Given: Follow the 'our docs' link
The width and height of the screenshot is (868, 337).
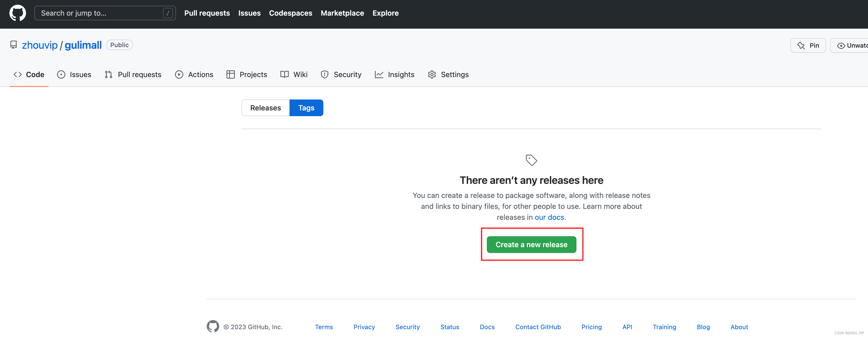Looking at the screenshot, I should 549,217.
